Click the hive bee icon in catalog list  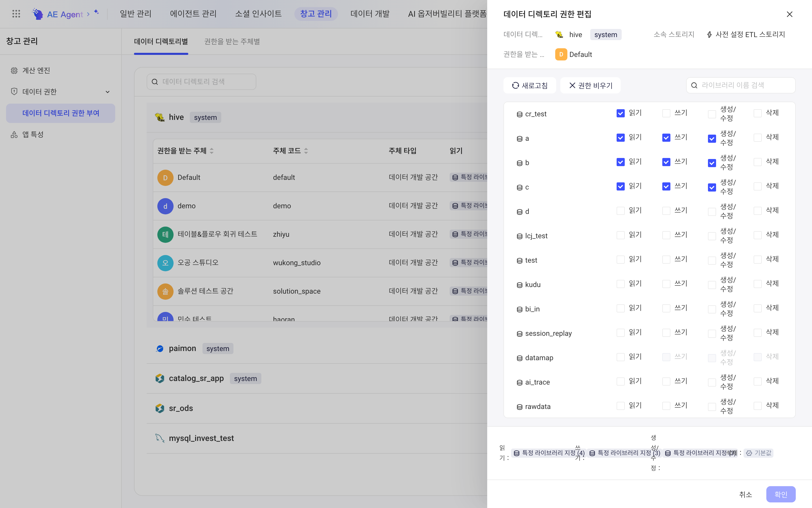pos(160,117)
